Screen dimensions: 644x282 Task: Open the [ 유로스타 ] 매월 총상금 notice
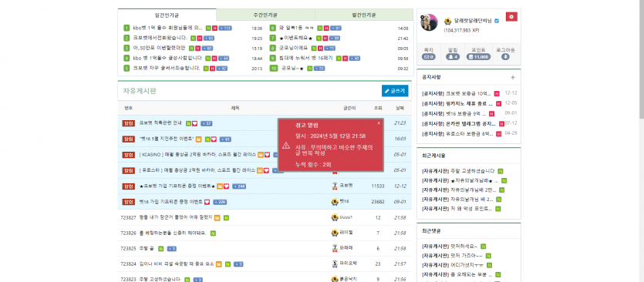(197, 170)
